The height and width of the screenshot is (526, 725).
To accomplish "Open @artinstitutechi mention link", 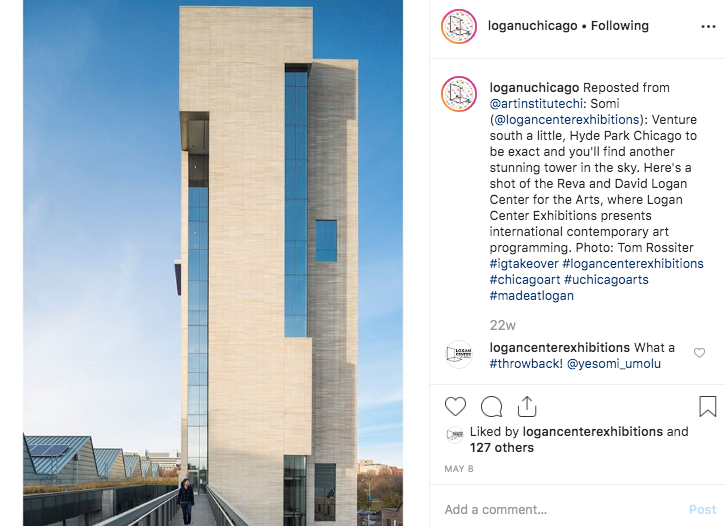I will [x=535, y=104].
